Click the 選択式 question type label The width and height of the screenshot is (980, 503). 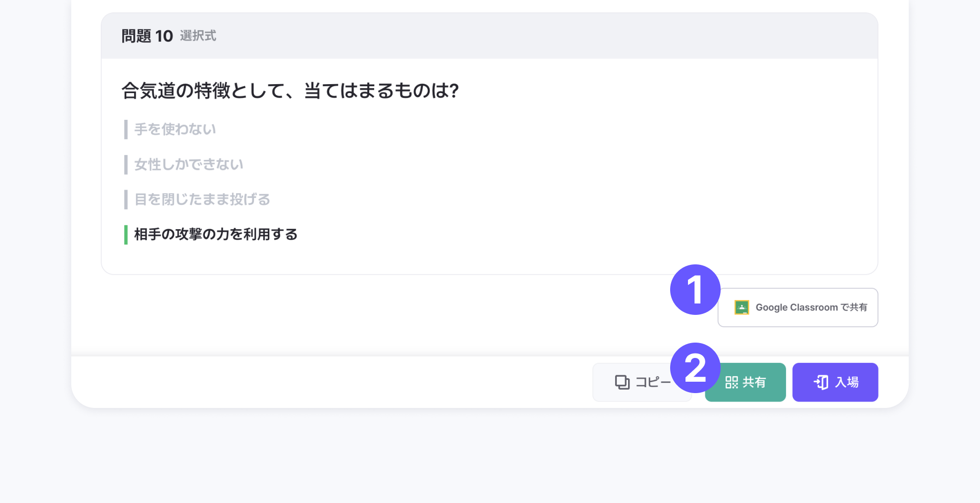(198, 36)
